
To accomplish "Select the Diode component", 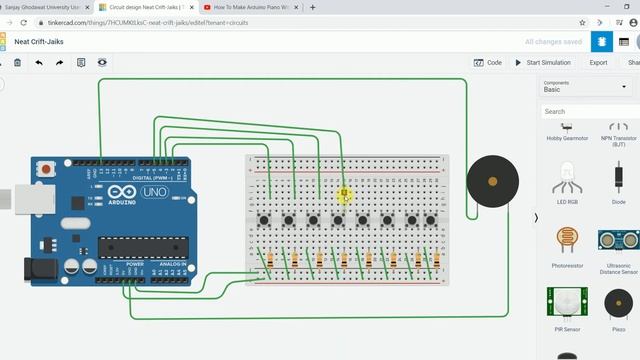I will [x=618, y=182].
